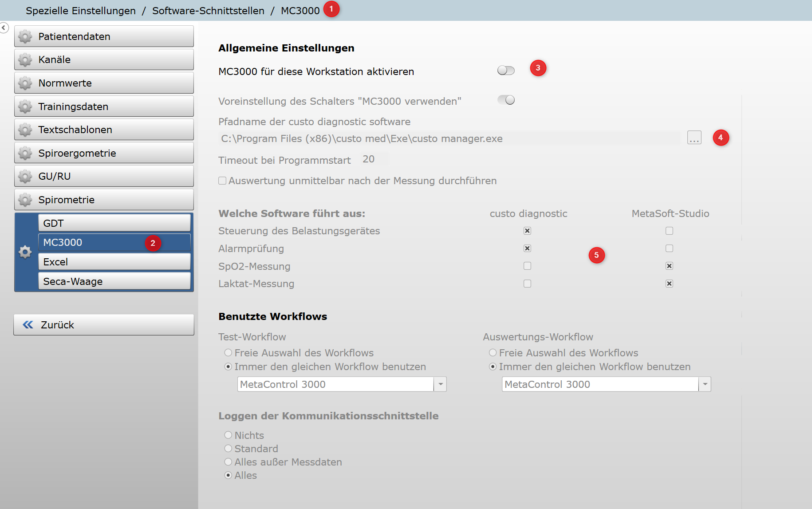Click the gear icon beside Spirometrie

coord(25,200)
